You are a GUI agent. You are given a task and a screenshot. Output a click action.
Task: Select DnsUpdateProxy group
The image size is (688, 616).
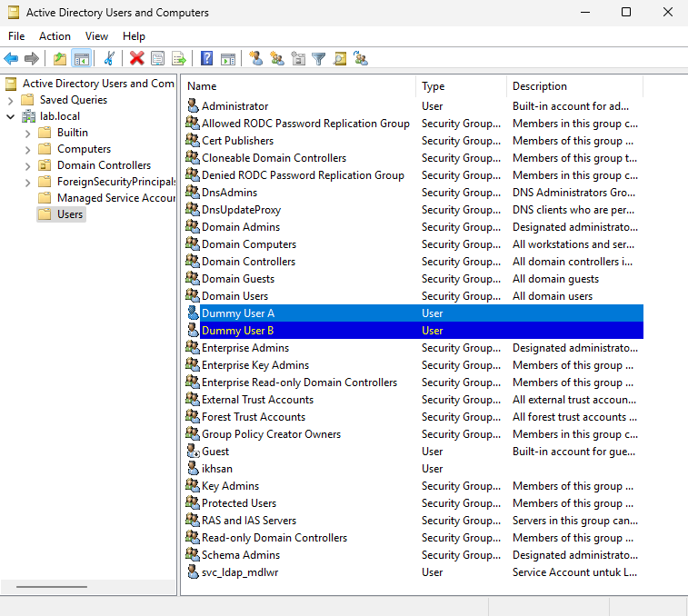pyautogui.click(x=241, y=210)
